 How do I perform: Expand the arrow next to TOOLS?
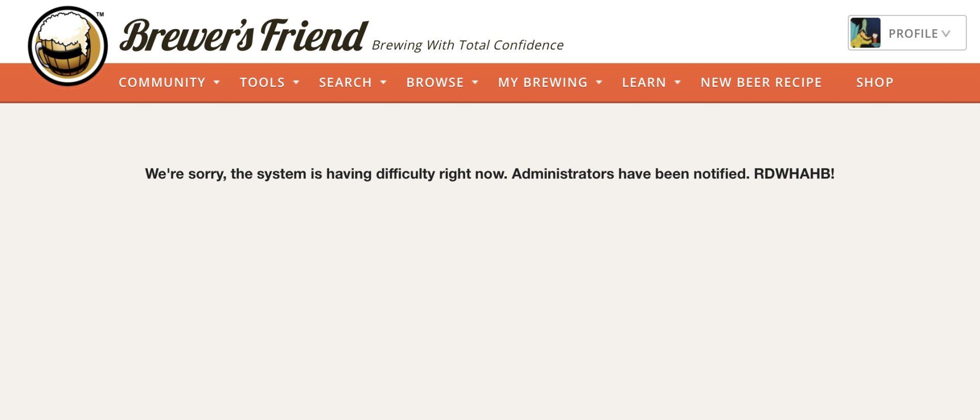pos(296,82)
